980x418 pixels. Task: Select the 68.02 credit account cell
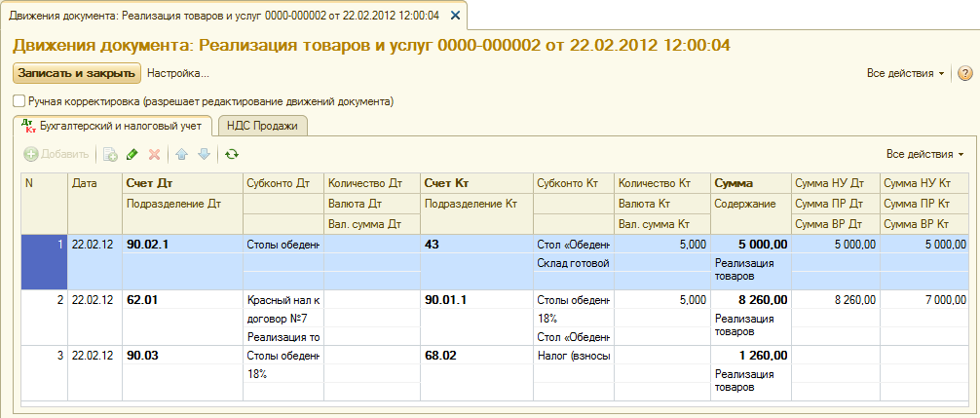pyautogui.click(x=477, y=356)
